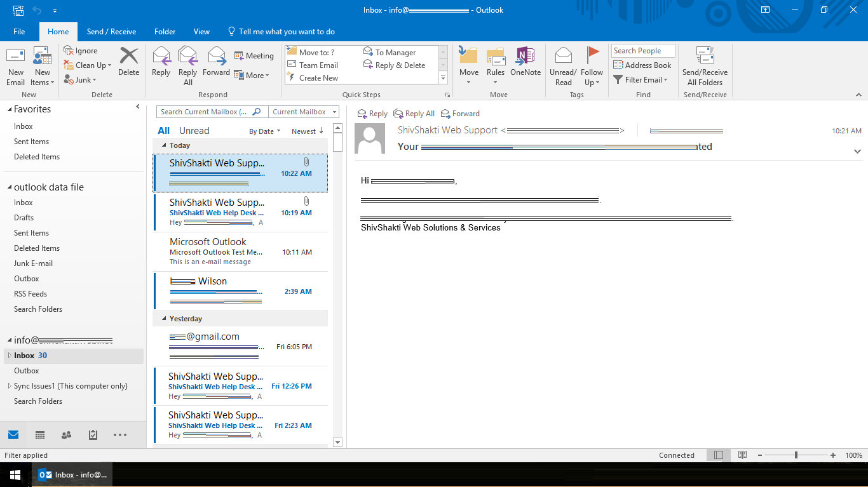Image resolution: width=868 pixels, height=487 pixels.
Task: Create a New Email
Action: (16, 66)
